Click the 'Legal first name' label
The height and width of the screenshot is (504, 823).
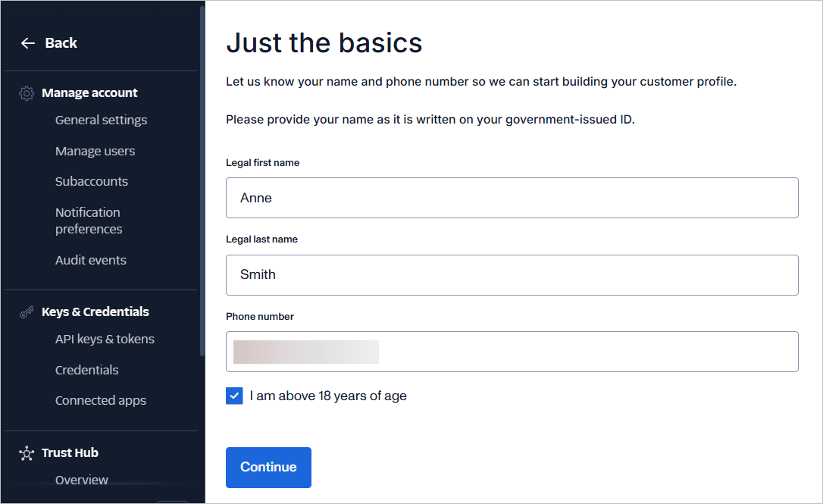263,163
